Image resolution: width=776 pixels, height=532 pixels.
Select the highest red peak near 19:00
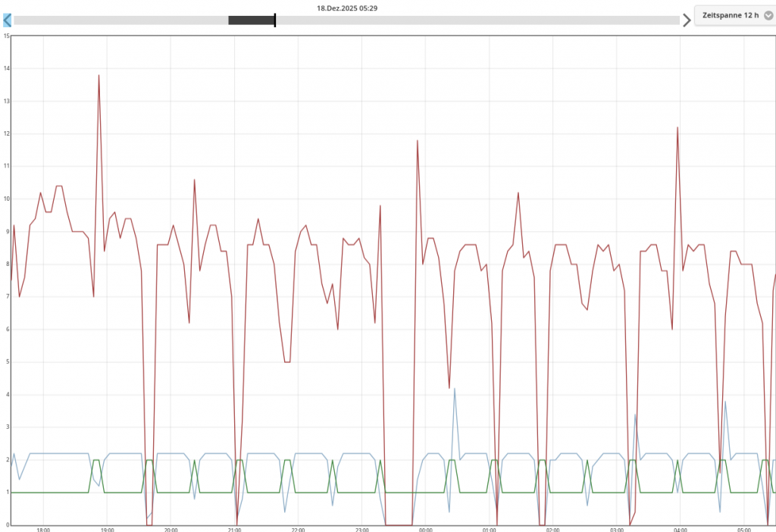click(x=99, y=75)
